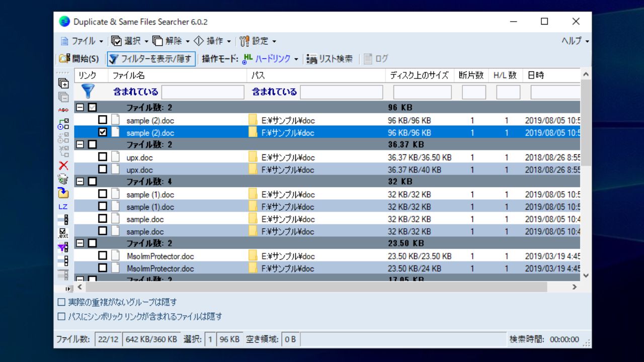Check the F: upx.doc checkbox
This screenshot has width=644, height=362.
tap(103, 169)
